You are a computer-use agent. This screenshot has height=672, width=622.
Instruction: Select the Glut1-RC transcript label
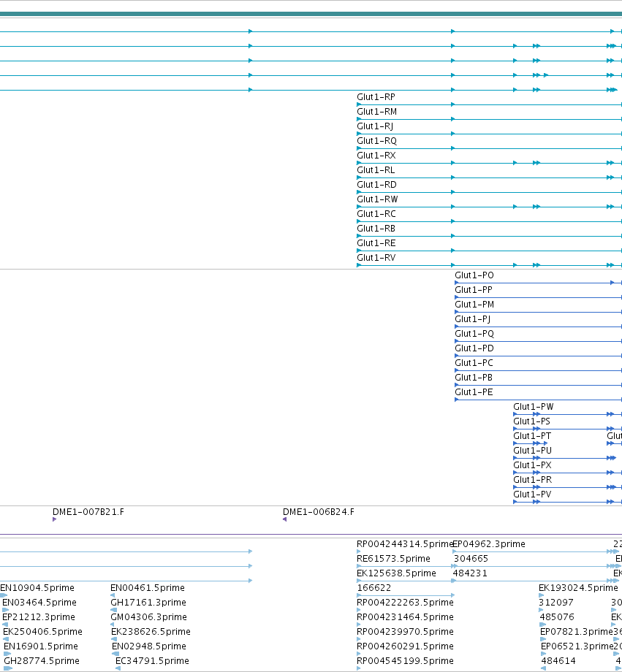(376, 214)
